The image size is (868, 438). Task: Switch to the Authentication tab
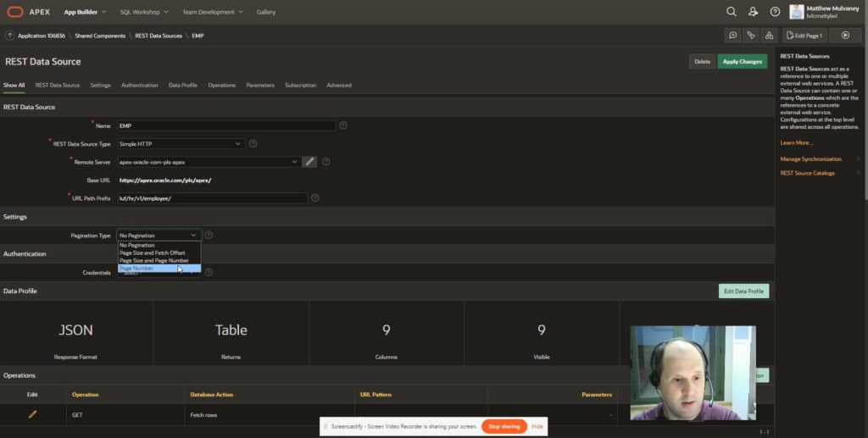[140, 86]
